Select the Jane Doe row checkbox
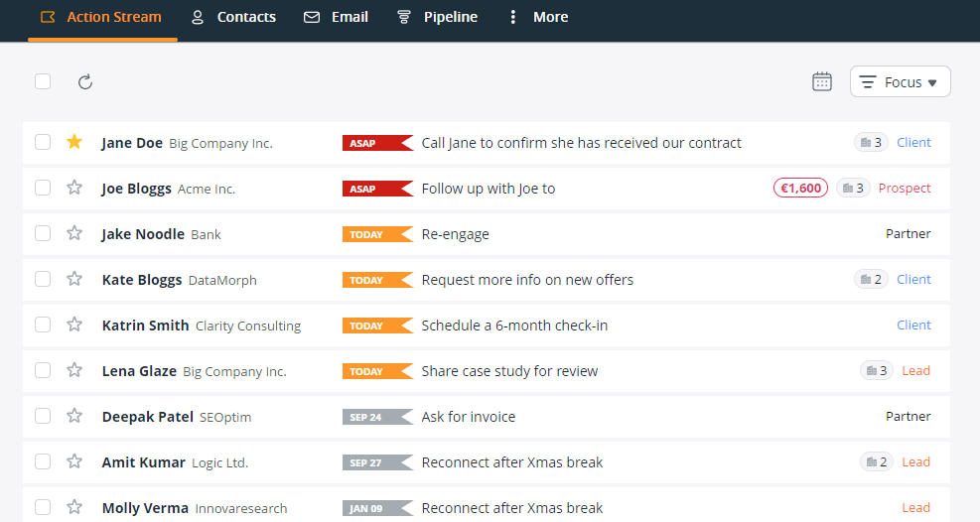Viewport: 980px width, 522px height. (x=43, y=142)
